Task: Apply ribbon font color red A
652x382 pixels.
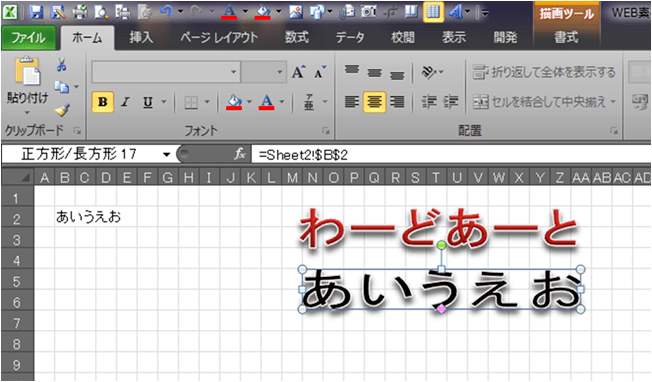Action: coord(267,102)
